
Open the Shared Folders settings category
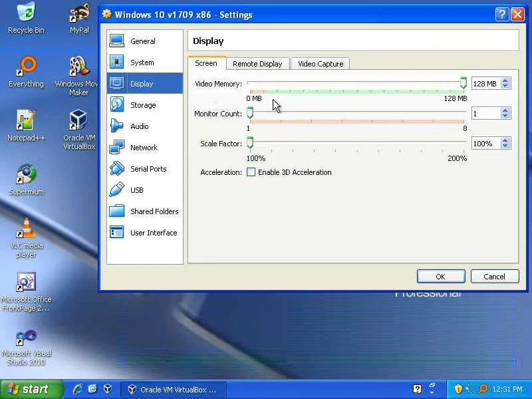tap(145, 211)
